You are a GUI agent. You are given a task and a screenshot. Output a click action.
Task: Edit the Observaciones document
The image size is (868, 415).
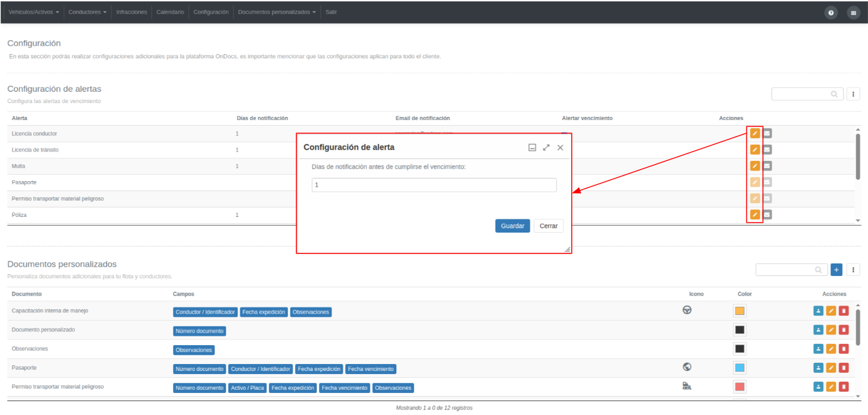[831, 348]
